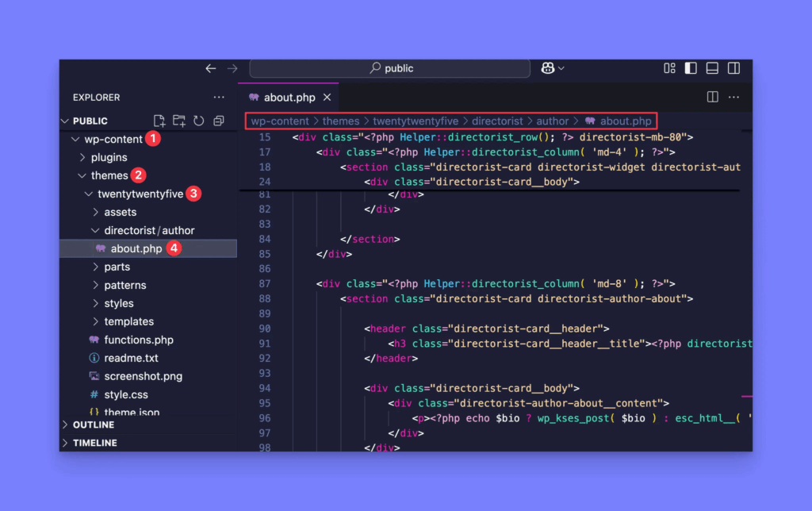812x511 pixels.
Task: Open the Customize Layout icon
Action: (x=670, y=68)
